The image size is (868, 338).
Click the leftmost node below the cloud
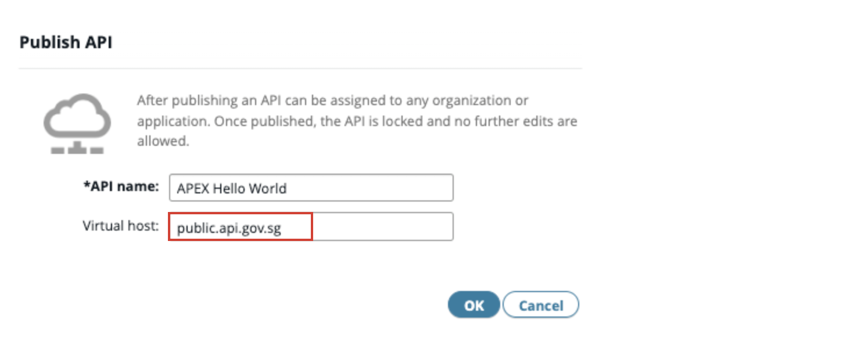pos(56,150)
